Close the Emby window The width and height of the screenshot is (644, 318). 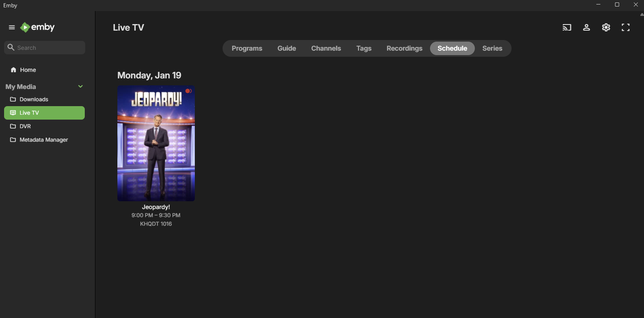[x=635, y=5]
